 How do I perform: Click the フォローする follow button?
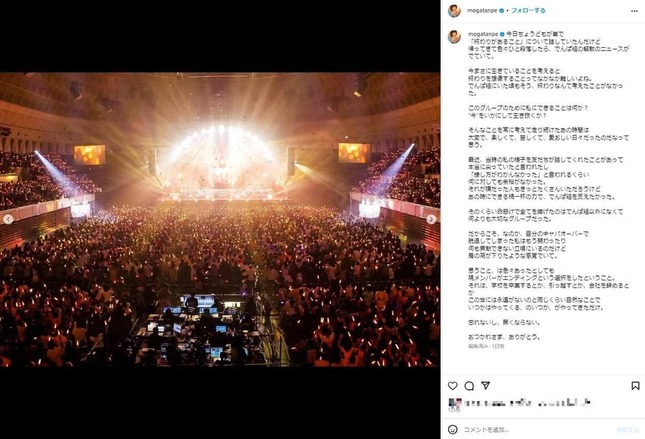click(x=528, y=11)
